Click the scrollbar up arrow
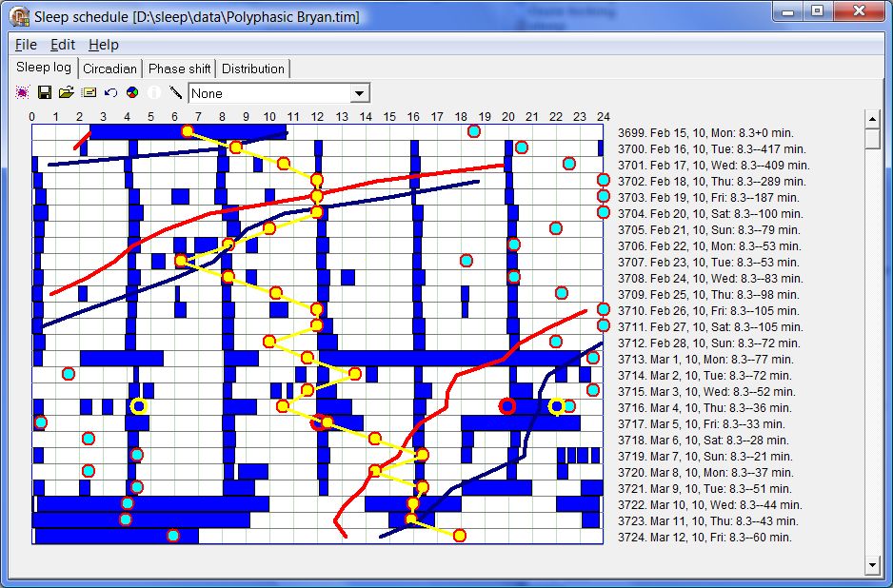Image resolution: width=893 pixels, height=588 pixels. pyautogui.click(x=872, y=118)
